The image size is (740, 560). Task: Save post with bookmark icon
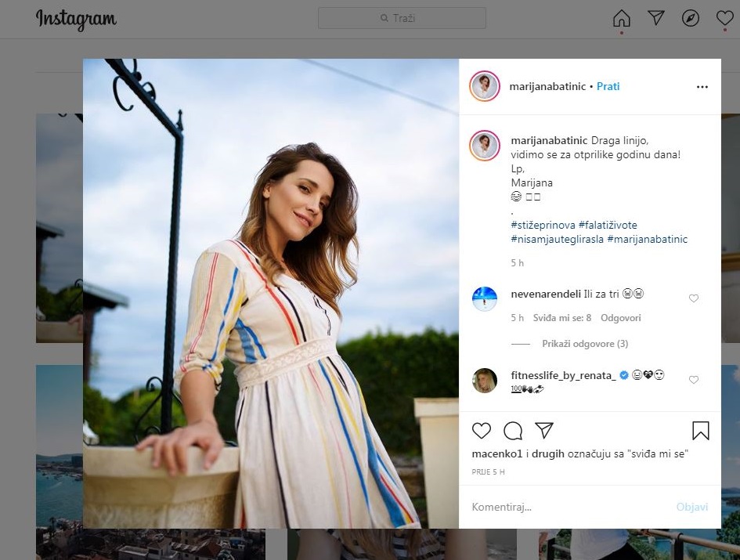(x=700, y=431)
